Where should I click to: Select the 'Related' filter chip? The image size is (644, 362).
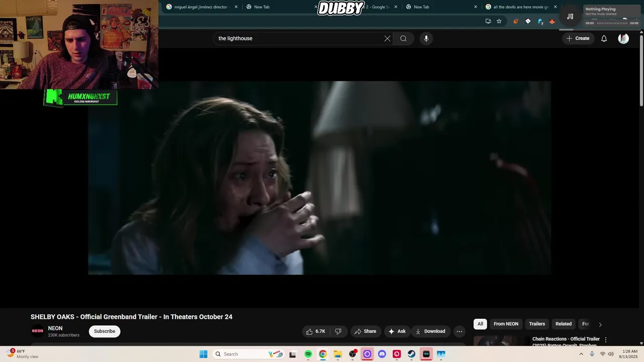click(563, 324)
